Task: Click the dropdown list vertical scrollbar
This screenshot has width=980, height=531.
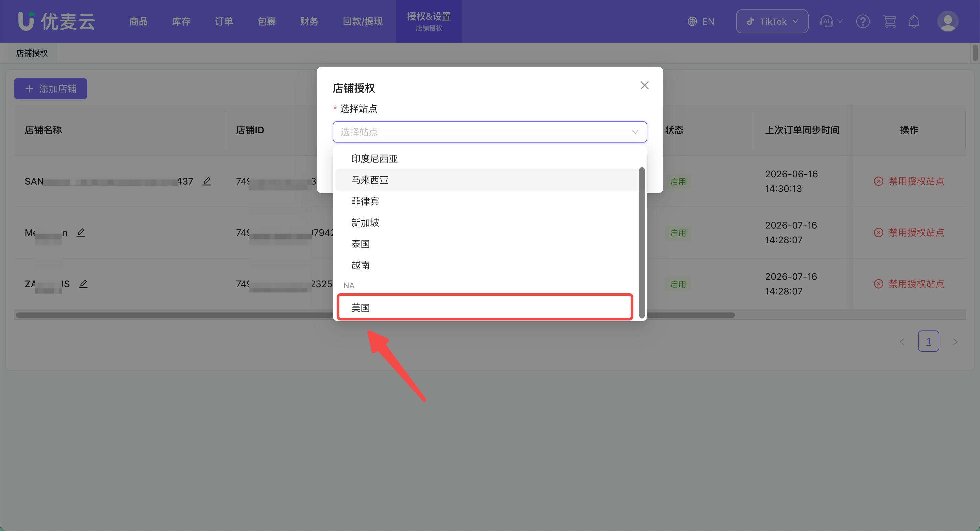Action: tap(642, 243)
